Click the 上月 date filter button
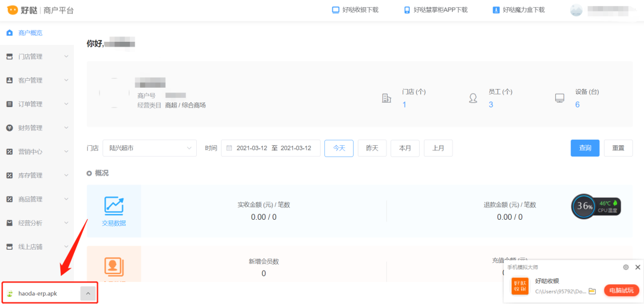The height and width of the screenshot is (304, 644). pos(438,148)
